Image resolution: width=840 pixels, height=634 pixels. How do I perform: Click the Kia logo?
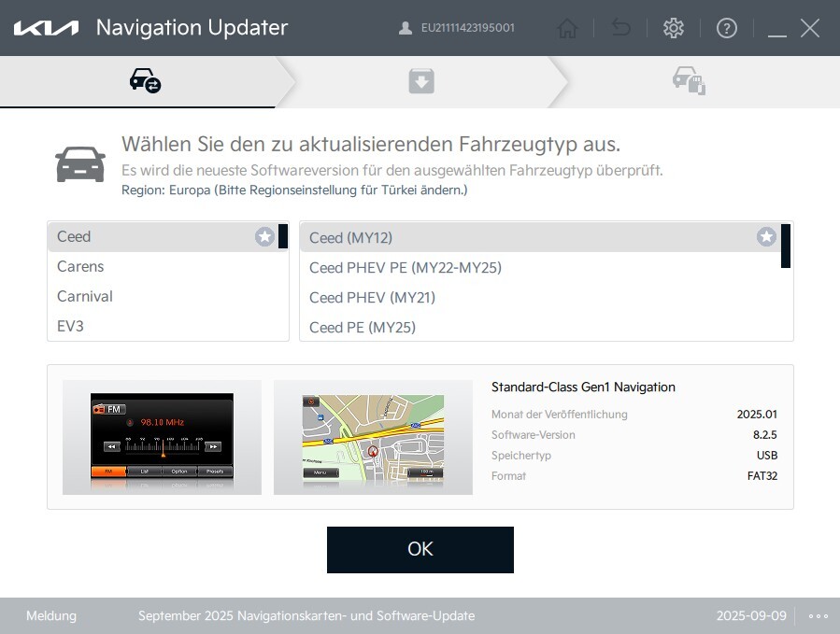(47, 28)
